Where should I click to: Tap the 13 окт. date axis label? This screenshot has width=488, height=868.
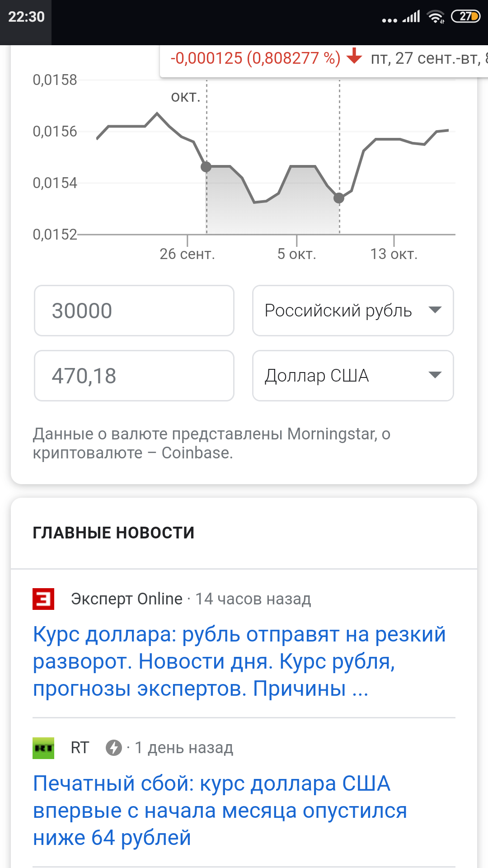[394, 254]
